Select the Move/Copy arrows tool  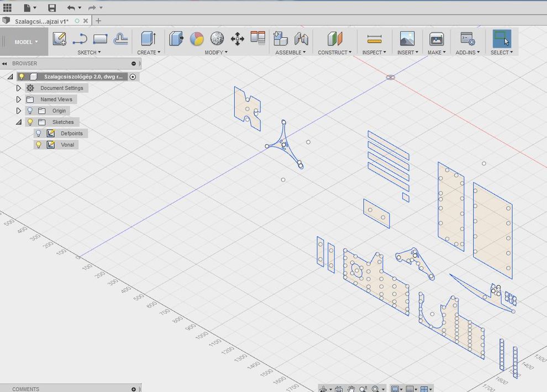(237, 39)
